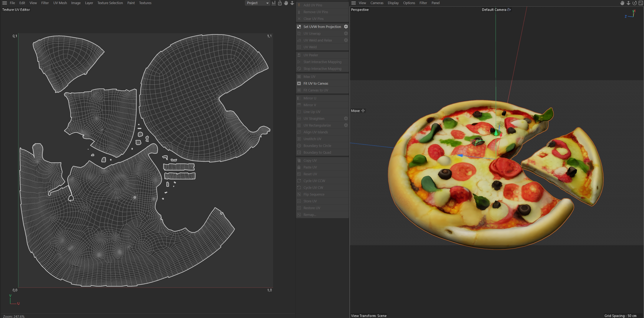
Task: Open Set UVW from Projection settings gear
Action: (x=346, y=26)
